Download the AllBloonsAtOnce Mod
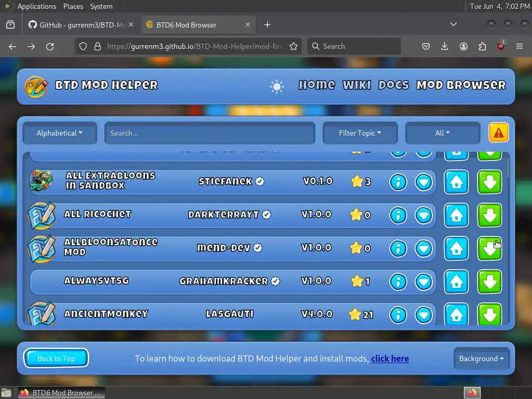Viewport: 532px width, 399px height. [x=489, y=248]
